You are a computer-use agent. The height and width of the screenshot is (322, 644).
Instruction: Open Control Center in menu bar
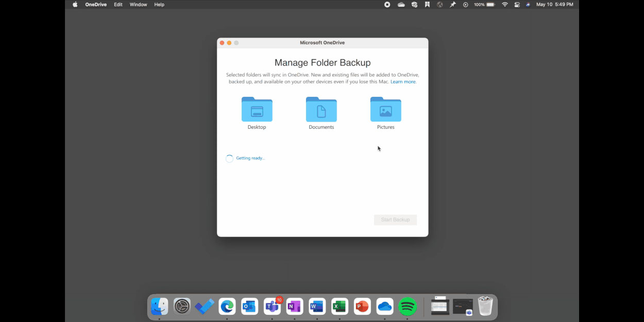(x=517, y=5)
